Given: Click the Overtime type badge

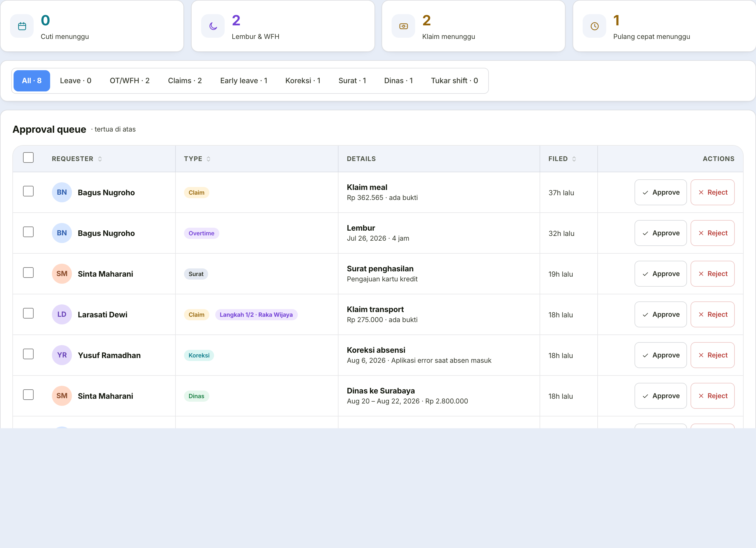Looking at the screenshot, I should [201, 233].
